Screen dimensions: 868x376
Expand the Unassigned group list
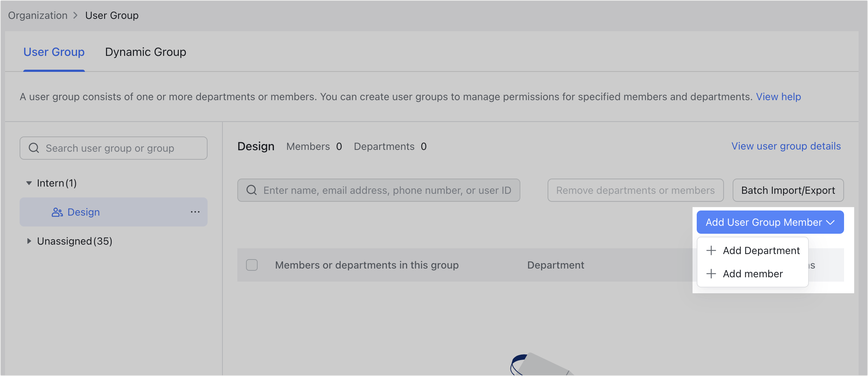click(29, 241)
